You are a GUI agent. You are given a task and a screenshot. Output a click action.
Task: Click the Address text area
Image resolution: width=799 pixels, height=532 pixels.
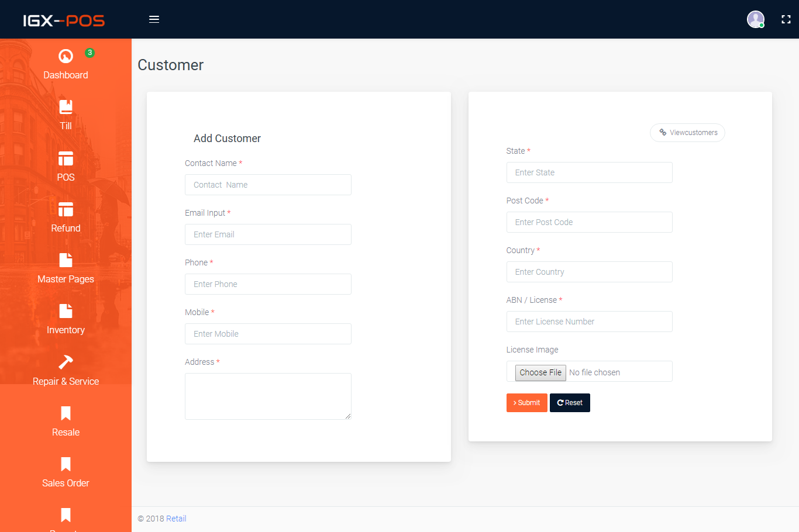point(268,396)
